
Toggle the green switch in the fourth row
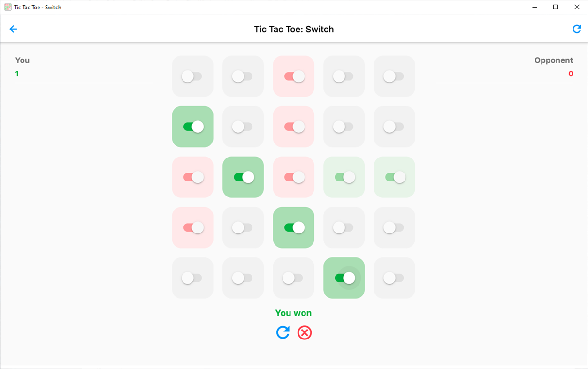coord(293,227)
